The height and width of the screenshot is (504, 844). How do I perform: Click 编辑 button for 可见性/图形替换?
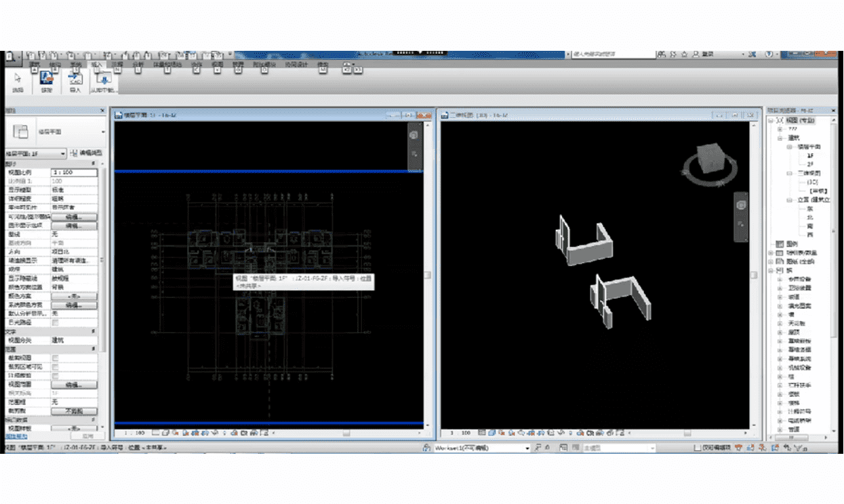75,217
